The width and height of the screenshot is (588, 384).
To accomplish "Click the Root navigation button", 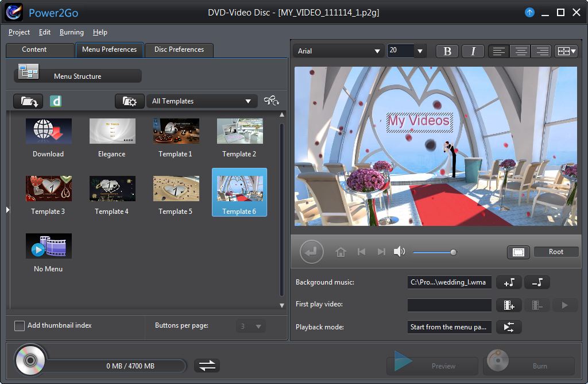I will click(555, 251).
